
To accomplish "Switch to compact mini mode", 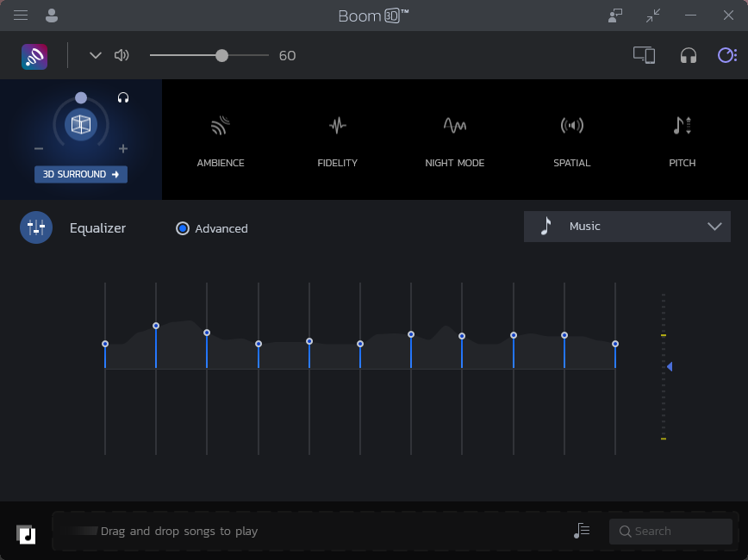I will [x=653, y=16].
